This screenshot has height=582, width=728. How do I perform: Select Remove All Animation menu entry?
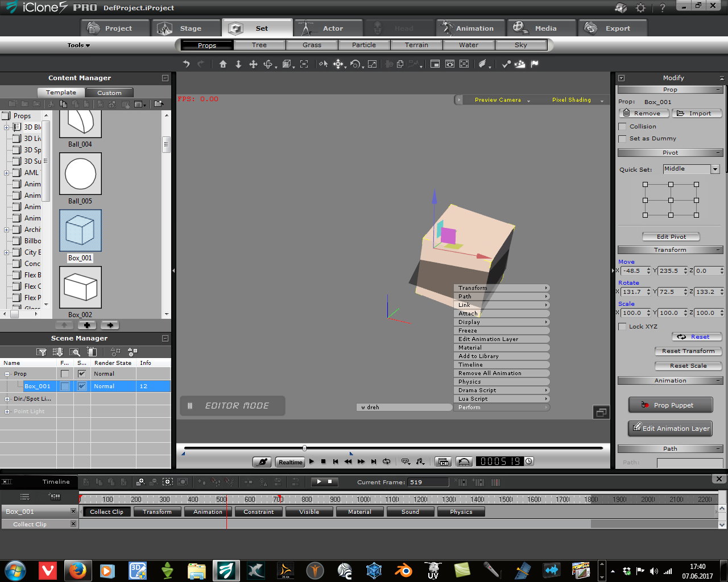point(502,373)
